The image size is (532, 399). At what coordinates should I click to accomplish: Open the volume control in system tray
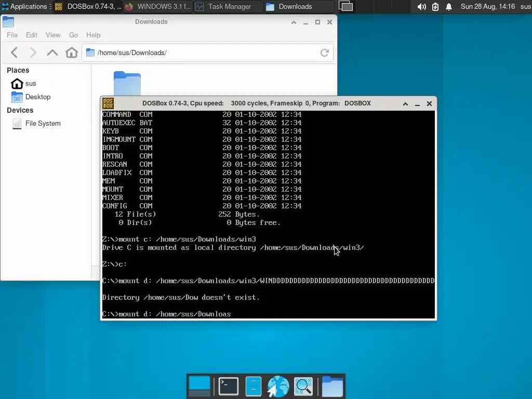[x=421, y=7]
